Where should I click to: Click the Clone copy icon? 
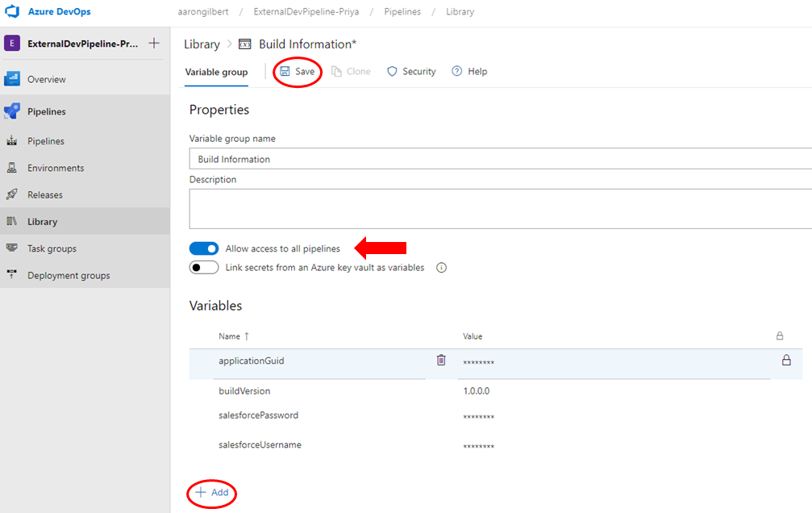point(336,72)
